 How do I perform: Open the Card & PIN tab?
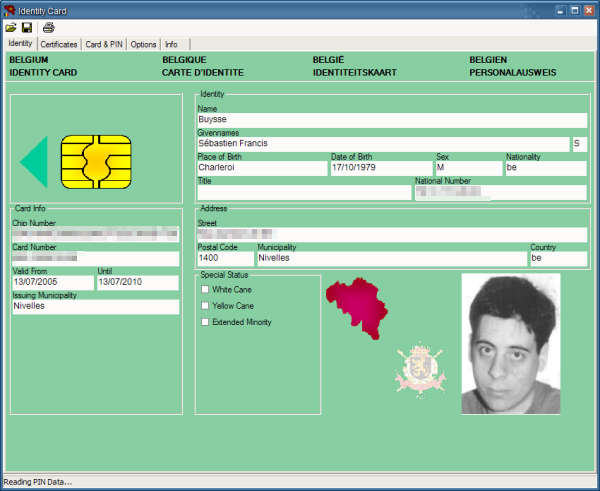pyautogui.click(x=105, y=45)
